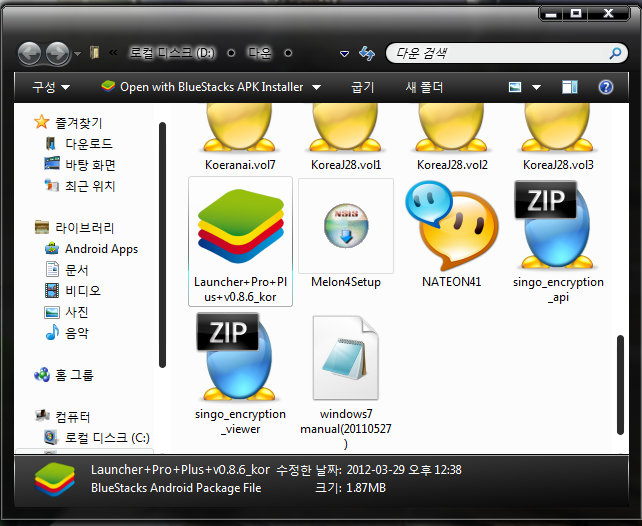Click 새 폴더 in the toolbar
This screenshot has width=642, height=526.
coord(424,87)
